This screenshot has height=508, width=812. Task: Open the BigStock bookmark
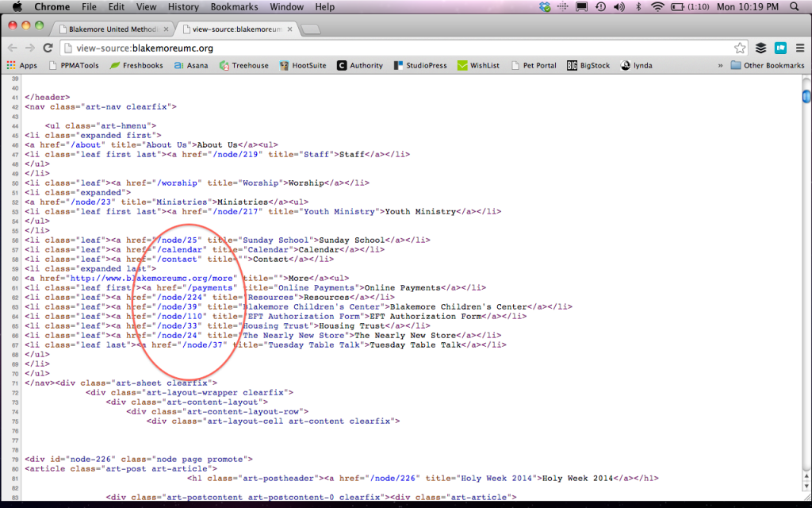tap(588, 65)
